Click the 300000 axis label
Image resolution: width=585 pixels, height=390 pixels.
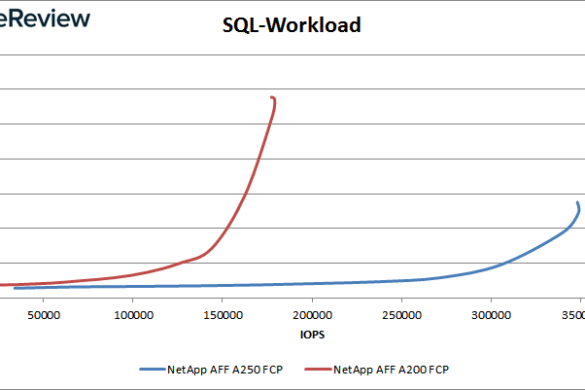click(491, 315)
